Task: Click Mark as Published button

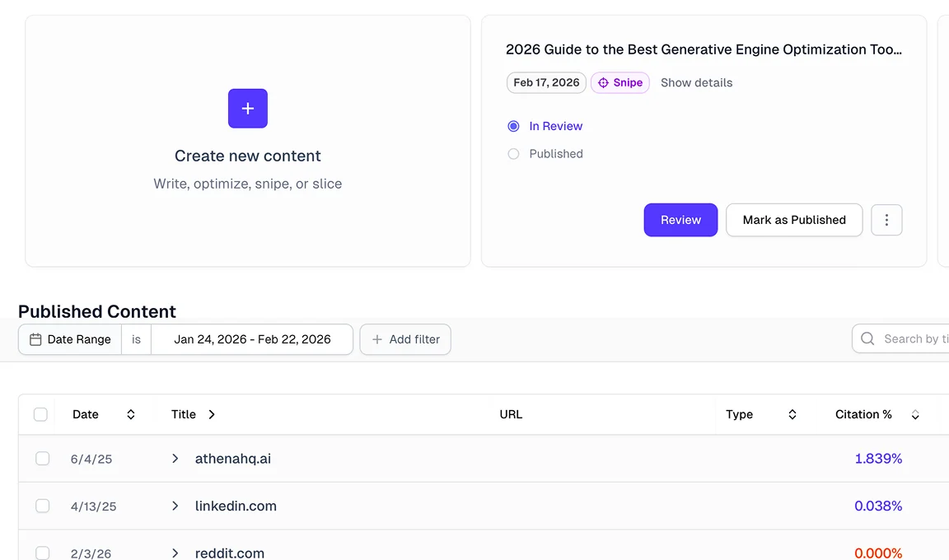Action: 794,220
